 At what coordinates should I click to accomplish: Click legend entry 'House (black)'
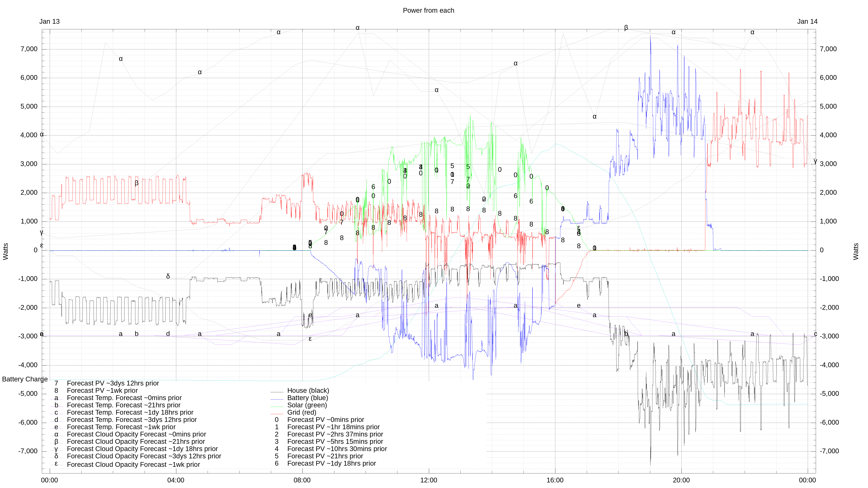(308, 391)
